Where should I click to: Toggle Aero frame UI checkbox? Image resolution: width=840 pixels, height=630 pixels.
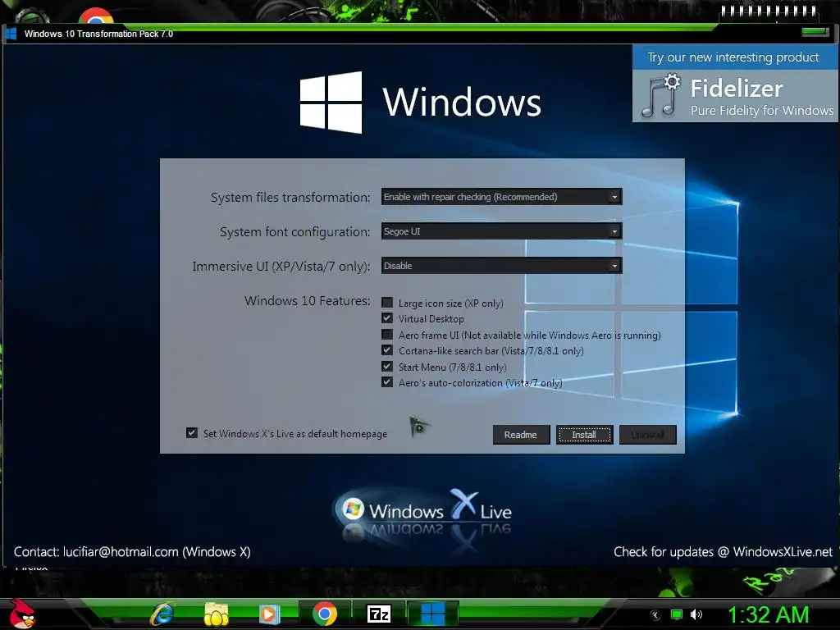click(x=387, y=335)
